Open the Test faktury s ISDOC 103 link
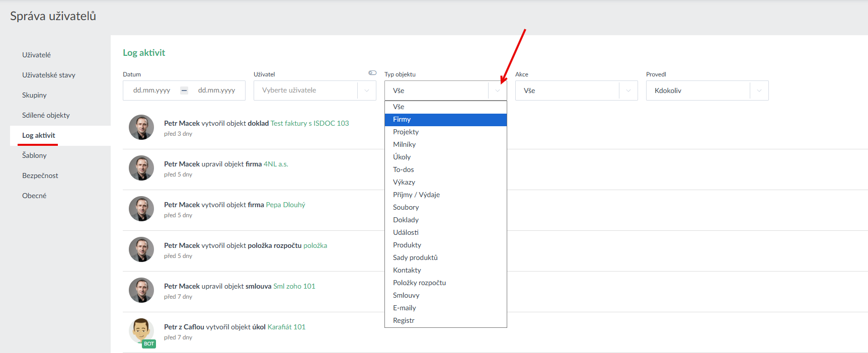 [309, 123]
